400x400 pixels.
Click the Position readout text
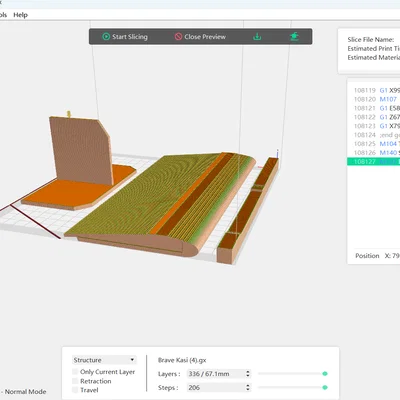pos(377,256)
